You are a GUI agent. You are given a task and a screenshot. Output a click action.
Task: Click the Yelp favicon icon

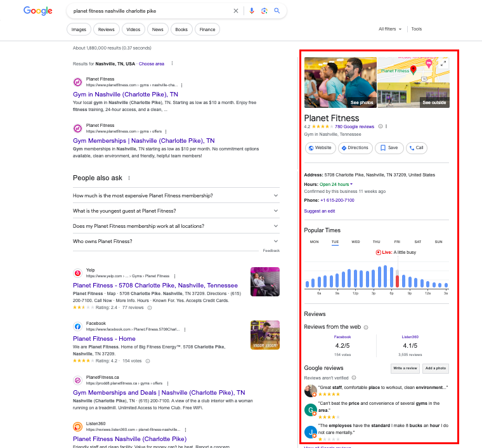click(77, 273)
